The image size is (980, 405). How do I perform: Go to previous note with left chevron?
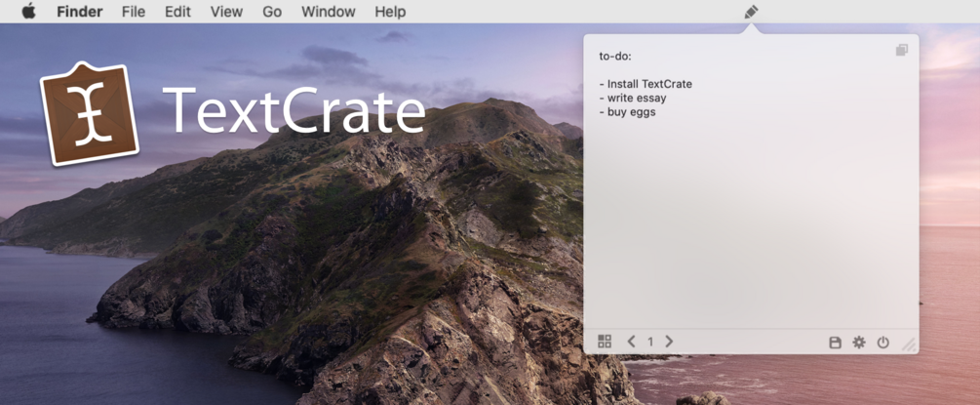pyautogui.click(x=631, y=342)
